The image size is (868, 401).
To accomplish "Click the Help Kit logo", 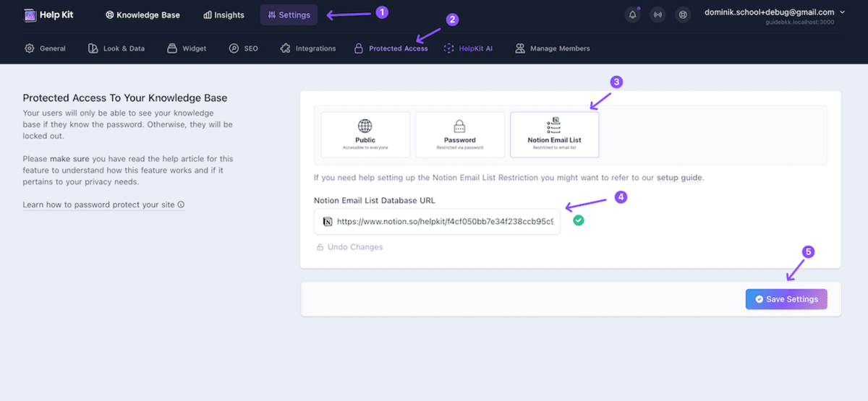I will 48,14.
